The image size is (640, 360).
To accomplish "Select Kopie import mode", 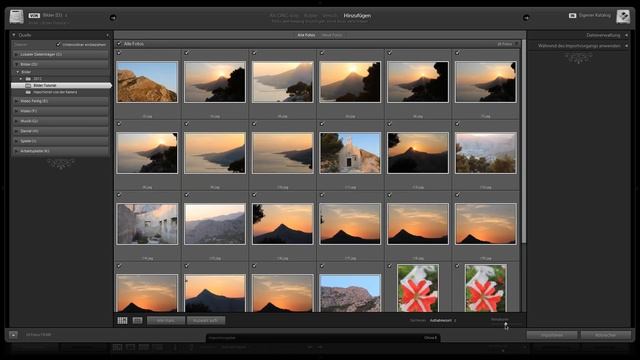I will [x=311, y=16].
